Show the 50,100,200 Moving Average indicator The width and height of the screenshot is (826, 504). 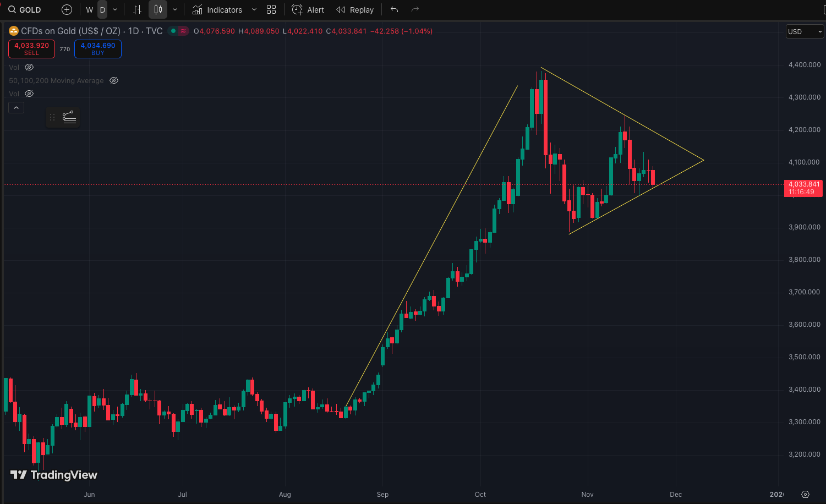pos(114,80)
